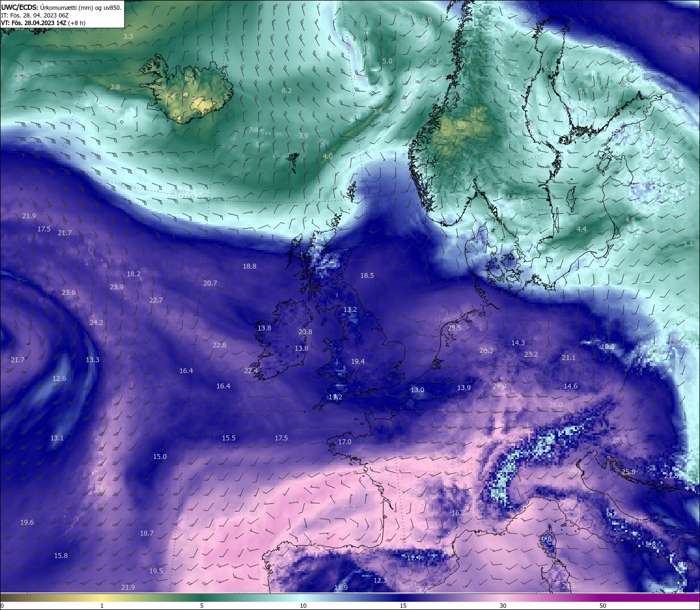Click the 19.4 value label

358,362
